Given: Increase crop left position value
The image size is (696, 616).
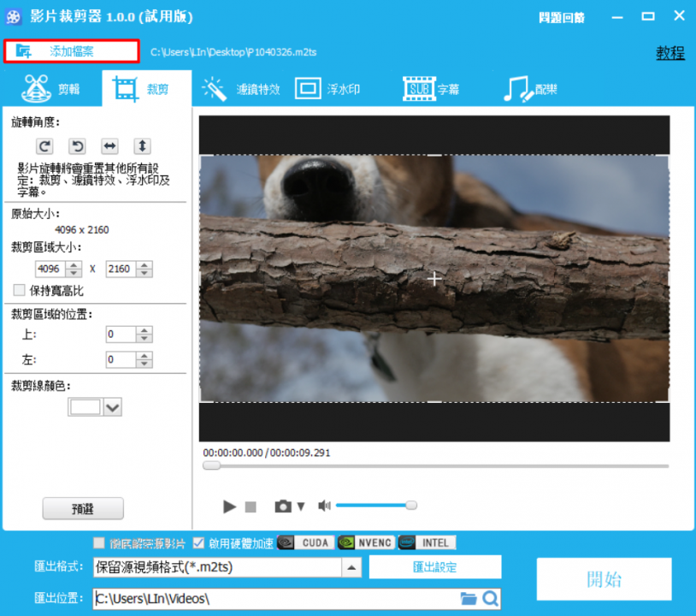Looking at the screenshot, I should [145, 356].
